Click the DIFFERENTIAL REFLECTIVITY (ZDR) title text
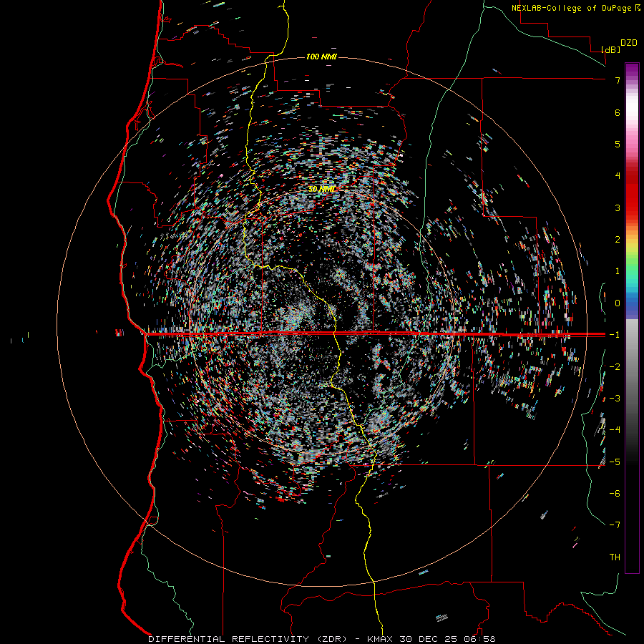This screenshot has height=644, width=644. click(x=248, y=639)
